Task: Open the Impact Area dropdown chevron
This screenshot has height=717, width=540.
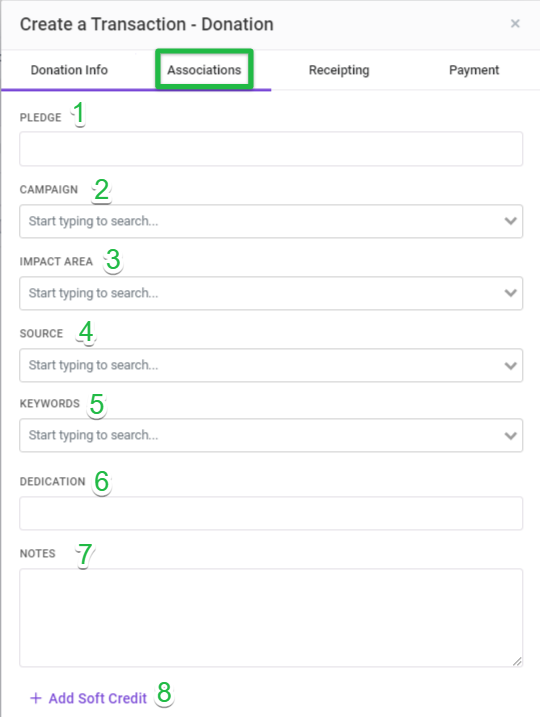Action: (510, 293)
